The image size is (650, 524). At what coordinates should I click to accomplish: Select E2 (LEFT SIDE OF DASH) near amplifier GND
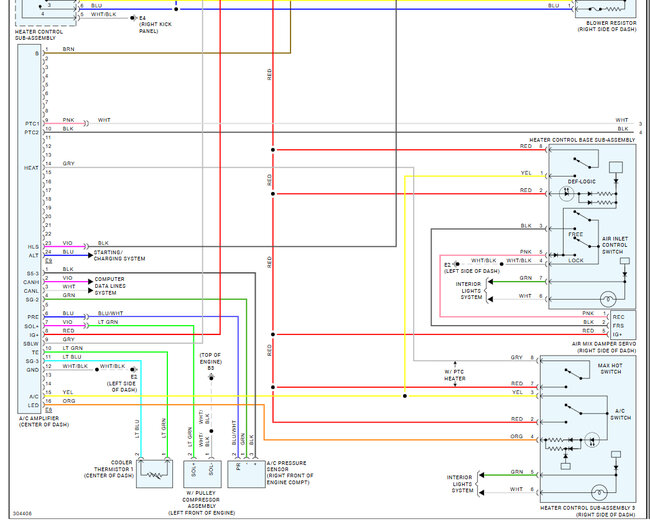tap(124, 383)
